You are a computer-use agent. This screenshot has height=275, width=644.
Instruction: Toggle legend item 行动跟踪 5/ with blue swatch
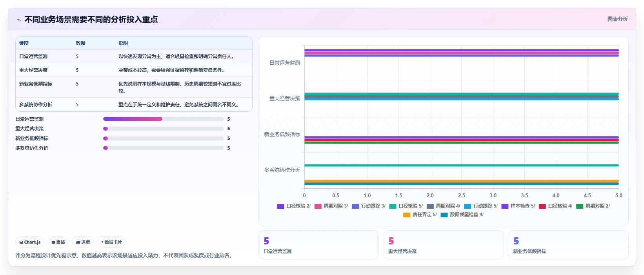click(481, 206)
